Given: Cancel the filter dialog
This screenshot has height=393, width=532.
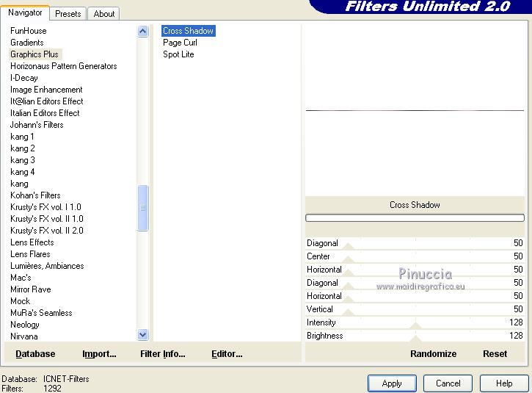Looking at the screenshot, I should point(448,383).
